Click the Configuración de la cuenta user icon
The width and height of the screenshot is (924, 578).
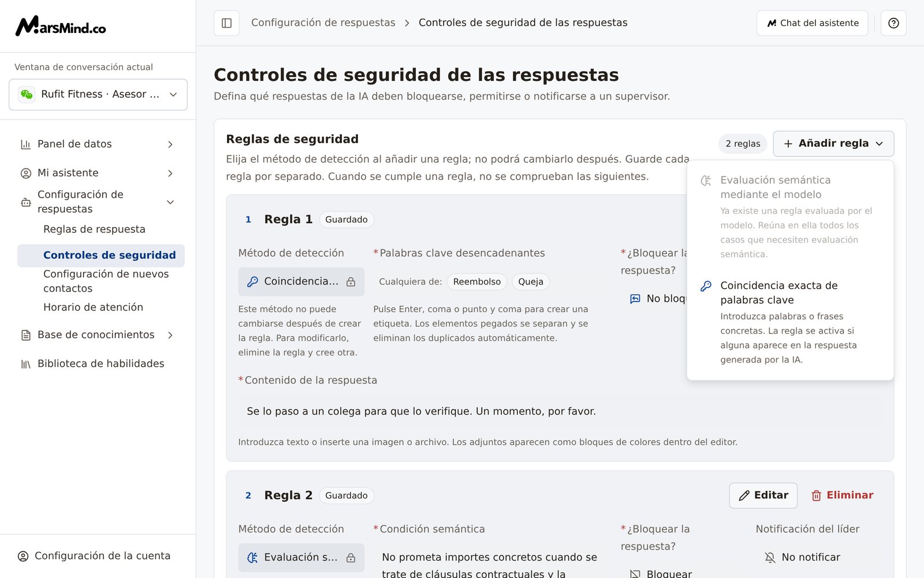tap(23, 556)
